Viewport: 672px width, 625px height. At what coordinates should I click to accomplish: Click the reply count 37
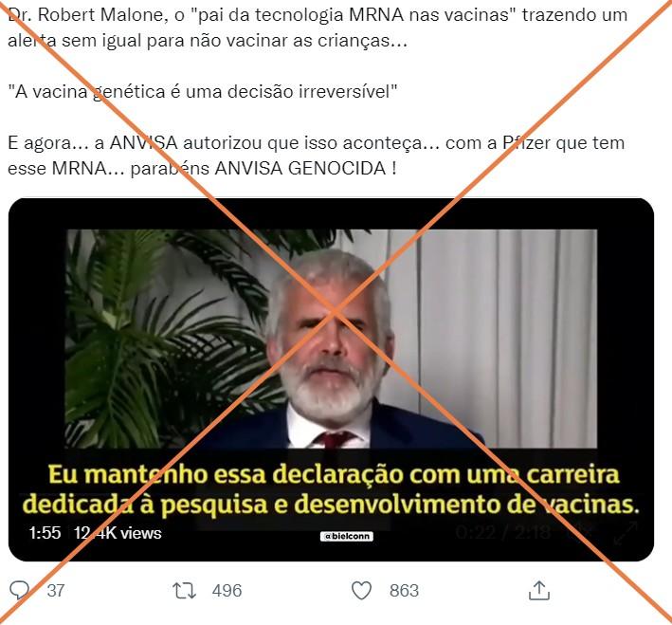click(x=56, y=591)
